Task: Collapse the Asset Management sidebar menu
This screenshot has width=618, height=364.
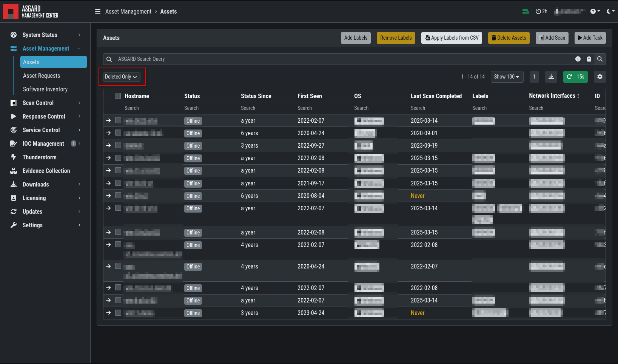Action: pos(45,48)
